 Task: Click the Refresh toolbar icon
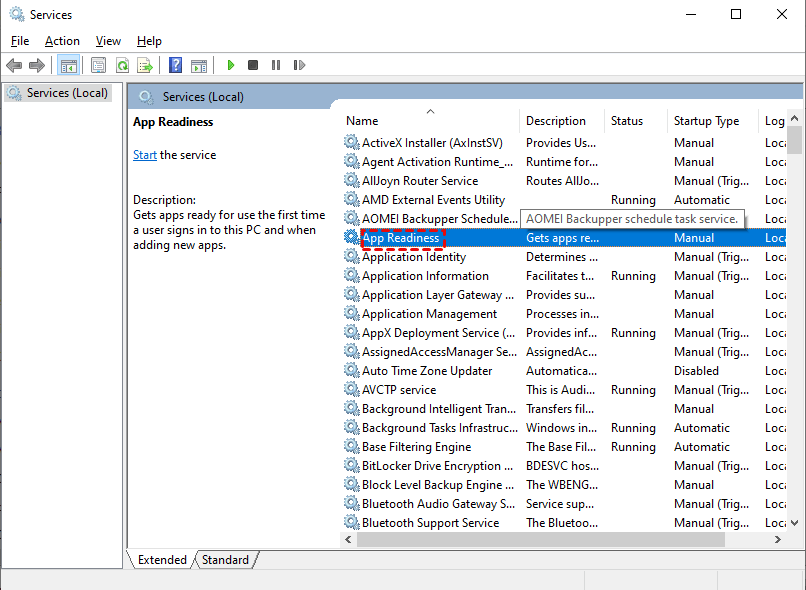pos(122,65)
